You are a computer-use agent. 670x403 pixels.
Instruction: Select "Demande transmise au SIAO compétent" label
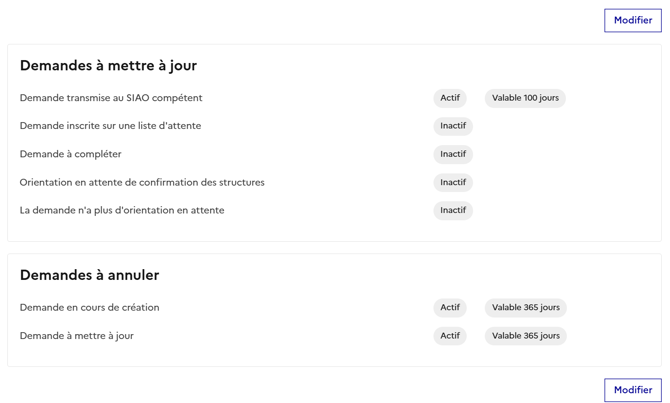(111, 98)
